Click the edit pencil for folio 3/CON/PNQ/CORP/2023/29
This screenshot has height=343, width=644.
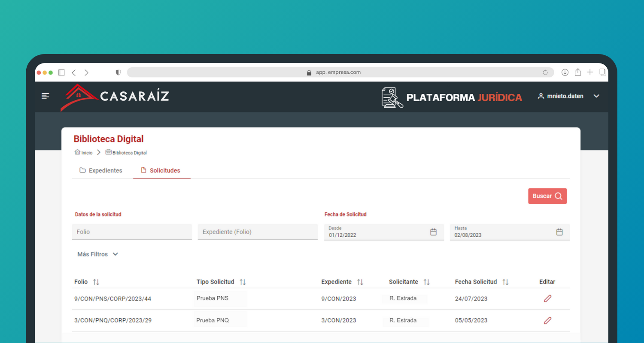pyautogui.click(x=547, y=320)
